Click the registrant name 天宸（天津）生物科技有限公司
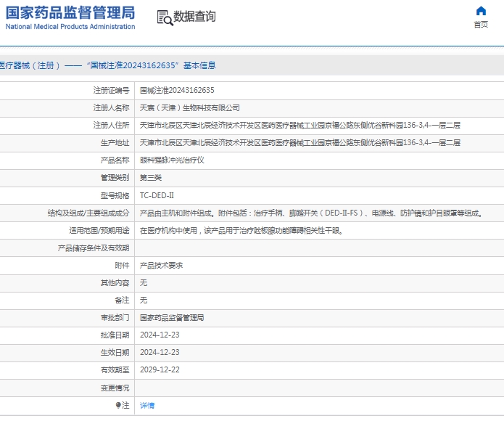The image size is (504, 421). (190, 107)
